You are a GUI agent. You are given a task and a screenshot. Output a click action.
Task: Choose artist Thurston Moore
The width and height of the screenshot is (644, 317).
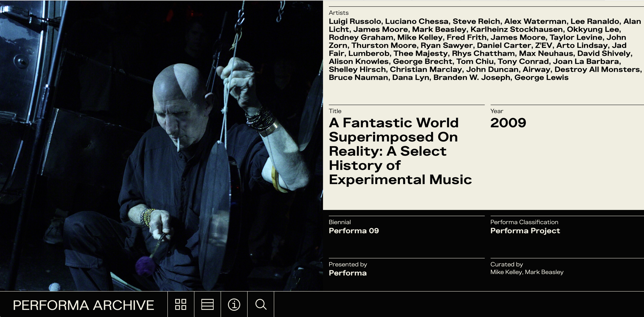(x=384, y=46)
